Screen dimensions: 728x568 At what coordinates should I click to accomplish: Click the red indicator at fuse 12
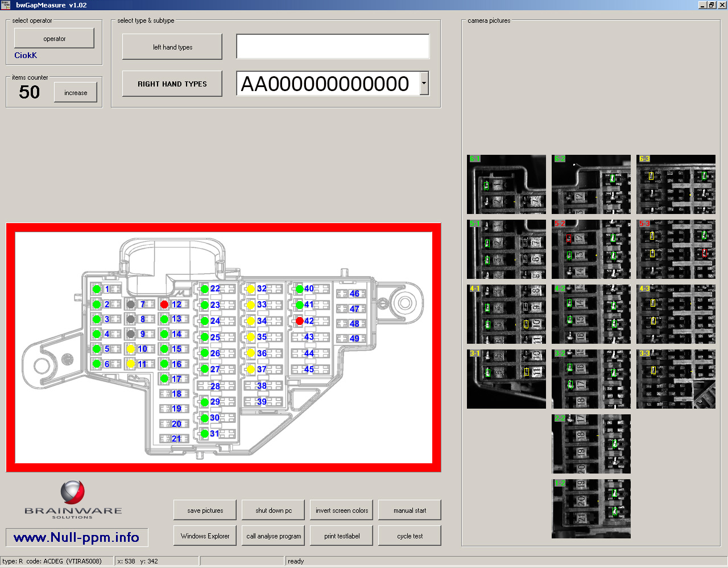[x=164, y=304]
